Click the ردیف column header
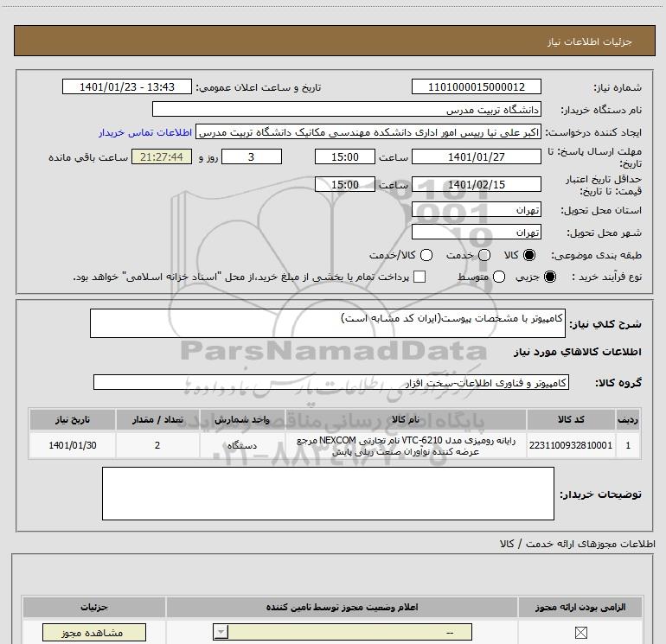666x644 pixels. pyautogui.click(x=628, y=419)
